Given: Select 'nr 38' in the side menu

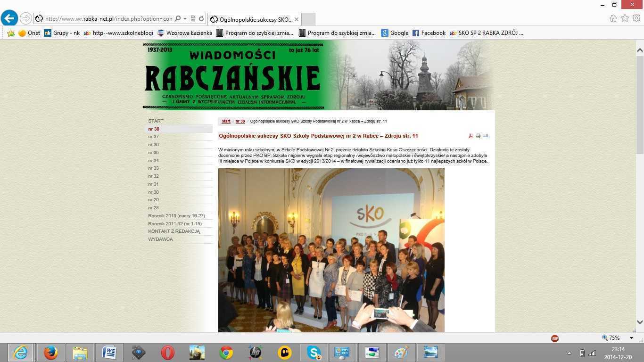Looking at the screenshot, I should click(154, 129).
